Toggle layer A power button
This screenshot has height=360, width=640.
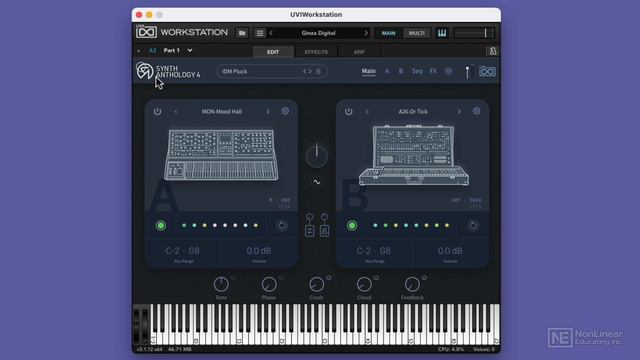point(158,111)
